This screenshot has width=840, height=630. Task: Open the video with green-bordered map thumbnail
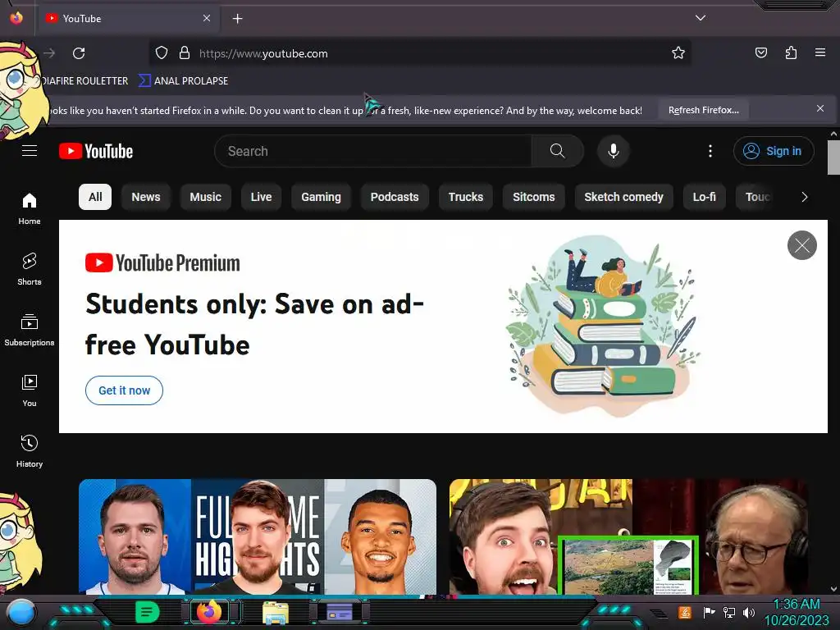629,536
